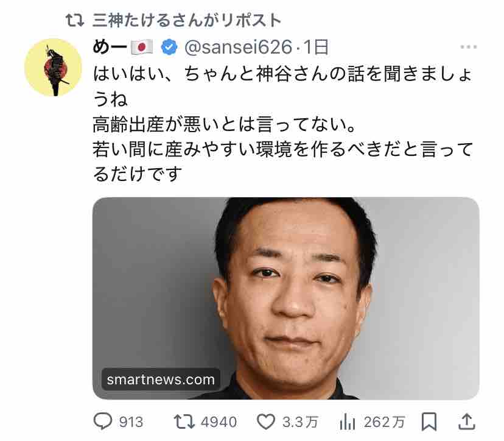Like the post with heart icon
The width and height of the screenshot is (504, 441).
(x=266, y=422)
